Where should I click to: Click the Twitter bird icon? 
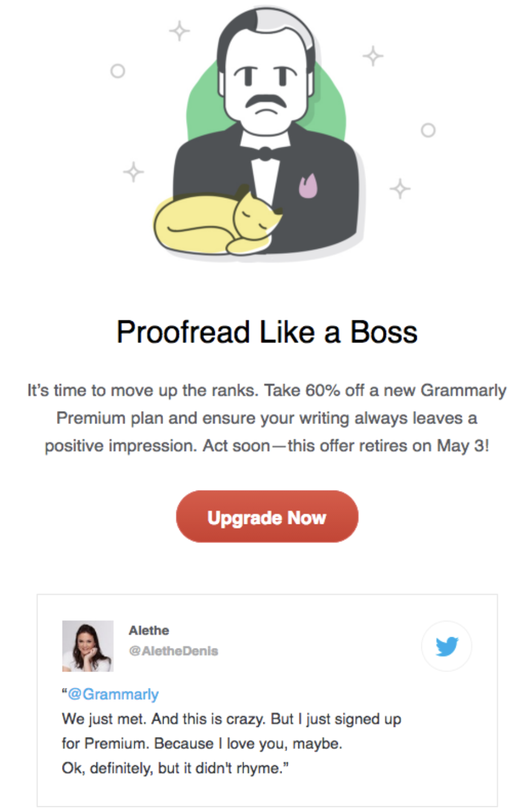tap(447, 646)
